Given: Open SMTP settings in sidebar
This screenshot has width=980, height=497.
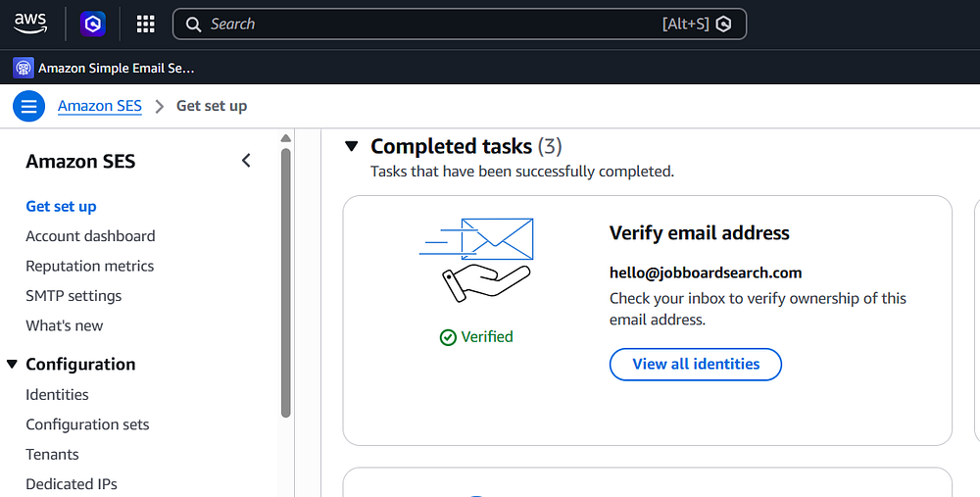Looking at the screenshot, I should click(x=73, y=296).
